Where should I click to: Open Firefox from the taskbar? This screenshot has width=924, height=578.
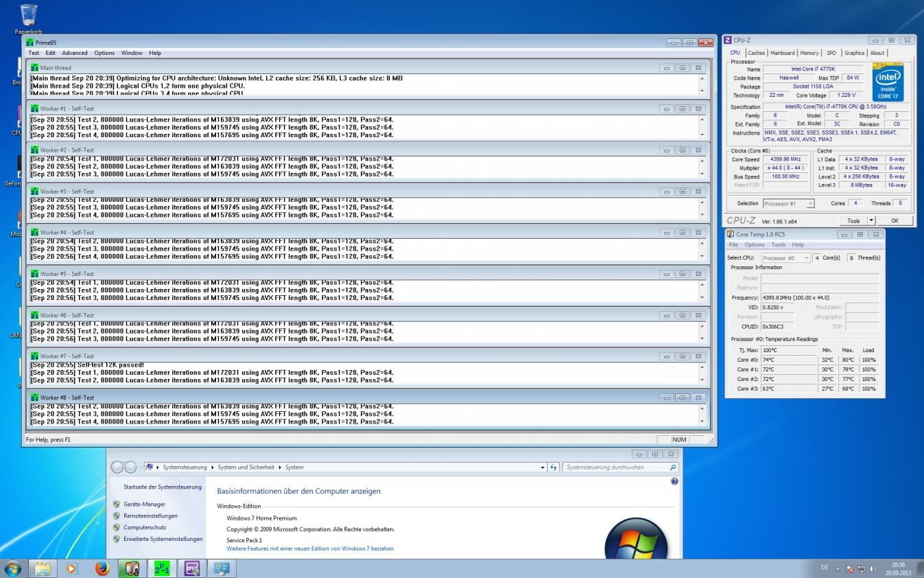(x=102, y=568)
